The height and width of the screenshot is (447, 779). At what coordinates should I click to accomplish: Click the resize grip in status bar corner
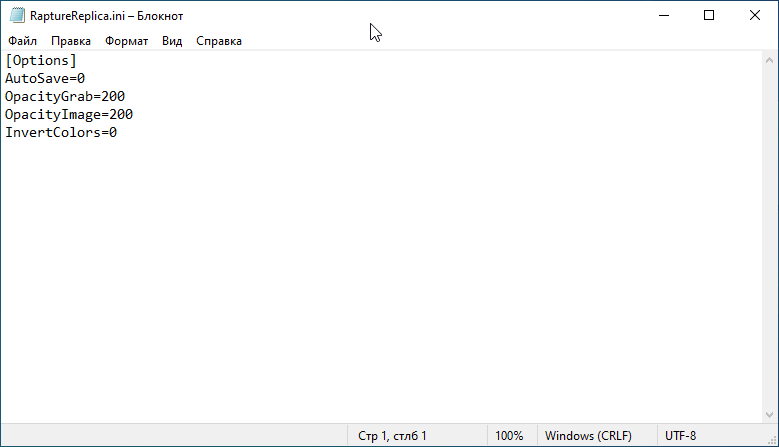pos(772,440)
